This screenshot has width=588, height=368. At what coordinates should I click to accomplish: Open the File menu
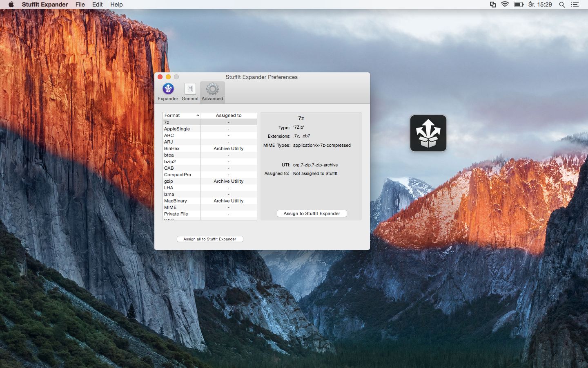[x=80, y=4]
